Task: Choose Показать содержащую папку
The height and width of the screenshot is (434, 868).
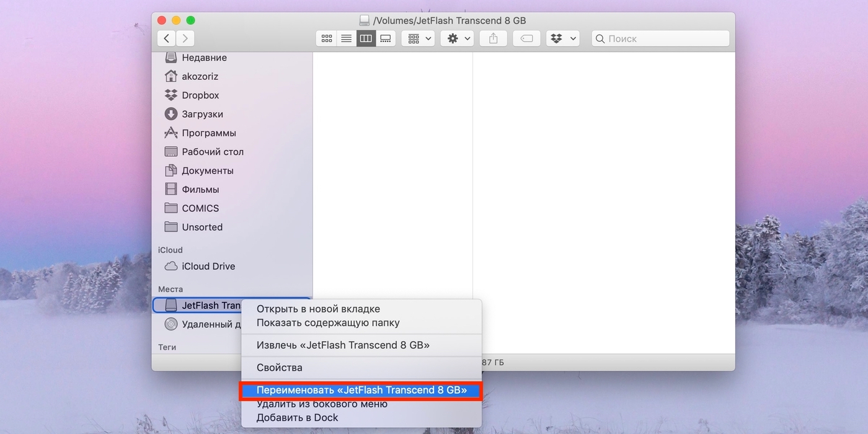Action: click(x=361, y=322)
